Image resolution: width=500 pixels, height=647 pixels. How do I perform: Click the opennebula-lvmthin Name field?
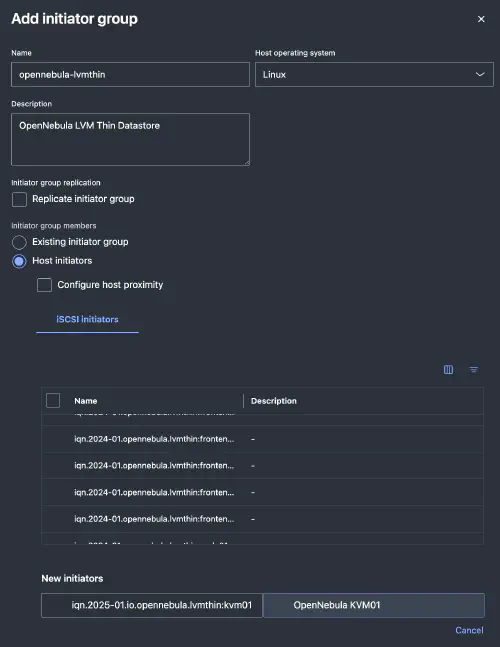[x=130, y=74]
